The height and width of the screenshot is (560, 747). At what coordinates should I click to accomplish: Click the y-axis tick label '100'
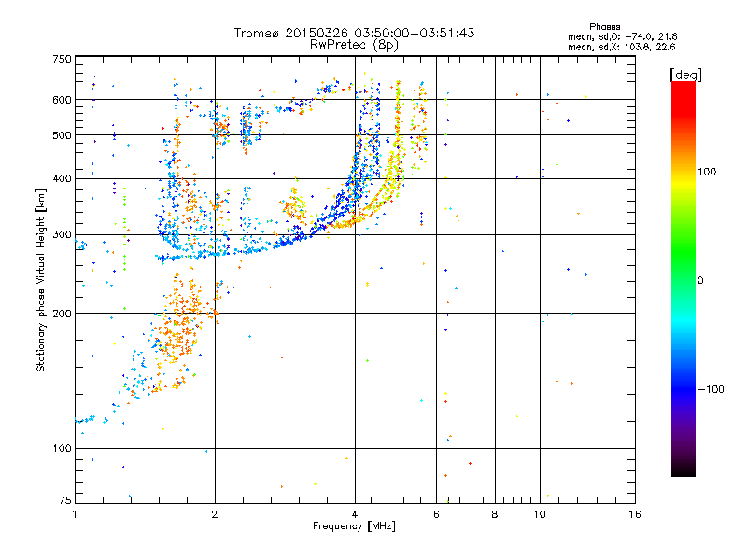coord(62,448)
